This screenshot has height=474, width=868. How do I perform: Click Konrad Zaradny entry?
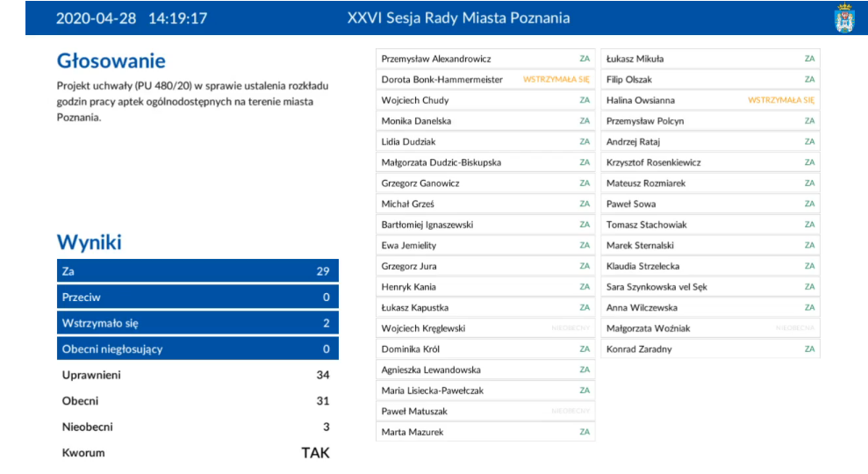(x=710, y=348)
